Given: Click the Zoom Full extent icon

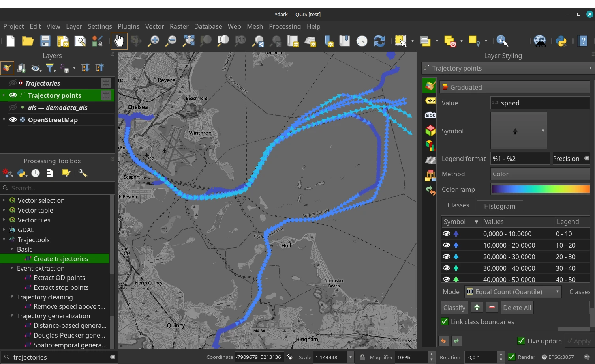Looking at the screenshot, I should click(188, 41).
